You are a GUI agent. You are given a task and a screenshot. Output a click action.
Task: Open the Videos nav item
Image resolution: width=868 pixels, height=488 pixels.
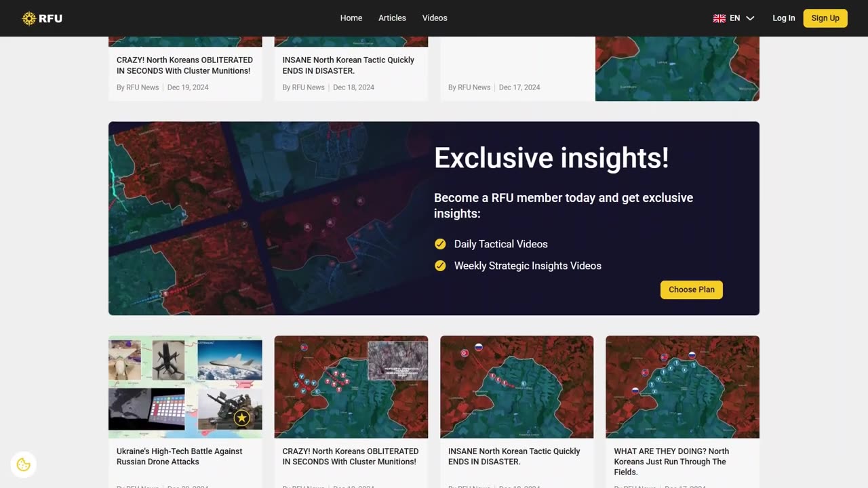pyautogui.click(x=435, y=18)
